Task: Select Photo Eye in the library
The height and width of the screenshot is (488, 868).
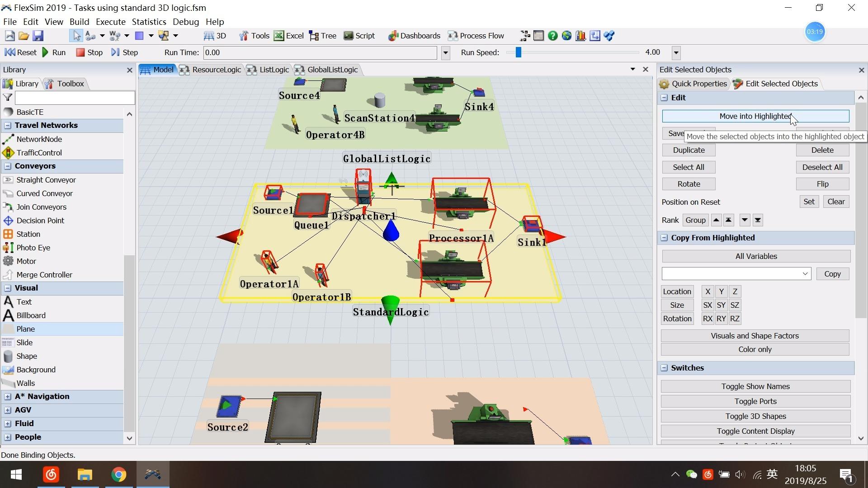Action: [33, 248]
